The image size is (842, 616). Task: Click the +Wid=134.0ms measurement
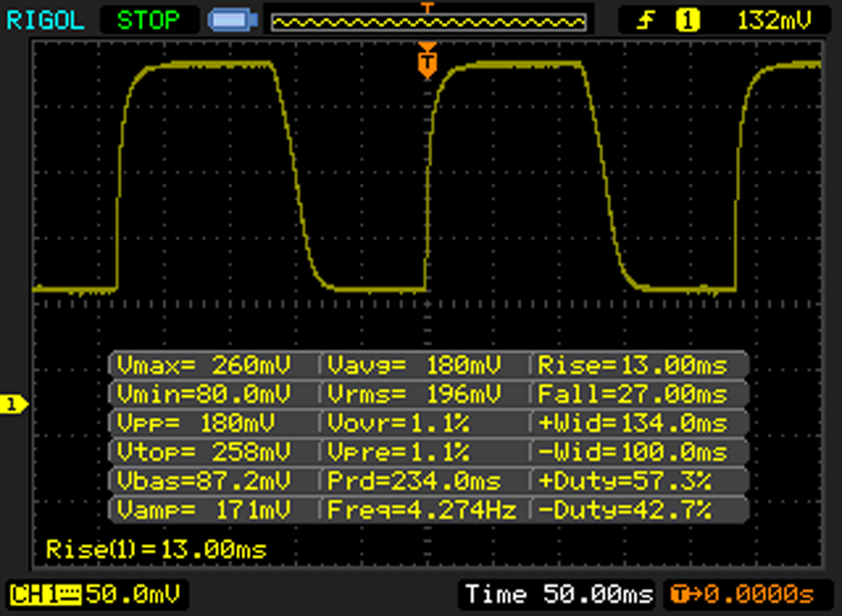pyautogui.click(x=633, y=423)
